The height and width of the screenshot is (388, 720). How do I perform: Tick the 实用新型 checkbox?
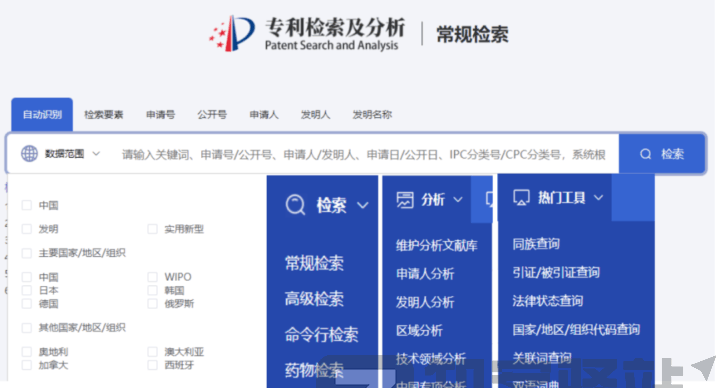[x=152, y=229]
